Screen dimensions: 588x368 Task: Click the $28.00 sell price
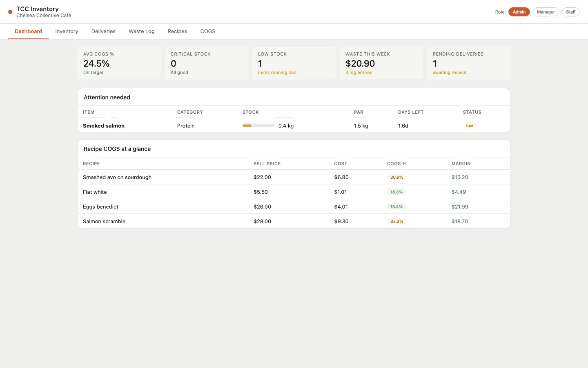coord(262,221)
